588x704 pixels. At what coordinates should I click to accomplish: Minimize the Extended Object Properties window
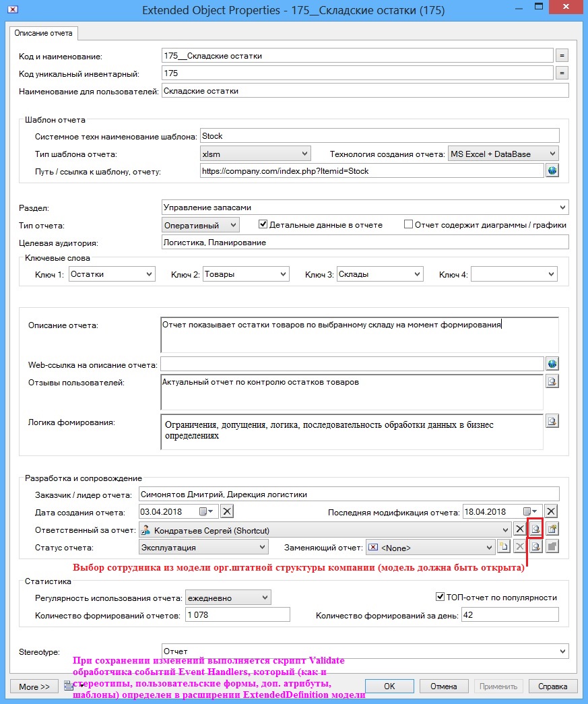[x=519, y=7]
